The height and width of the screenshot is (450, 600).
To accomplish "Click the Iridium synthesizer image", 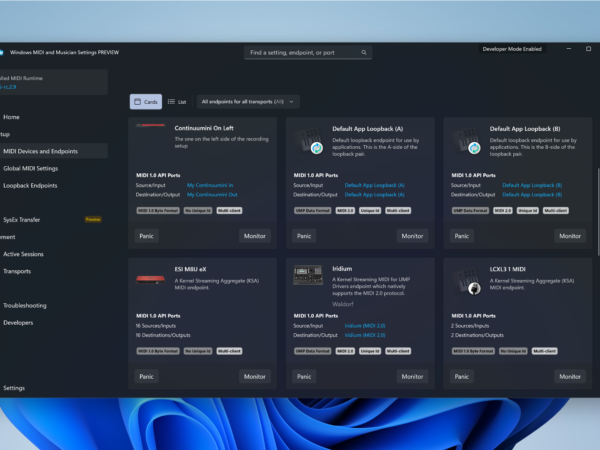I will [308, 275].
